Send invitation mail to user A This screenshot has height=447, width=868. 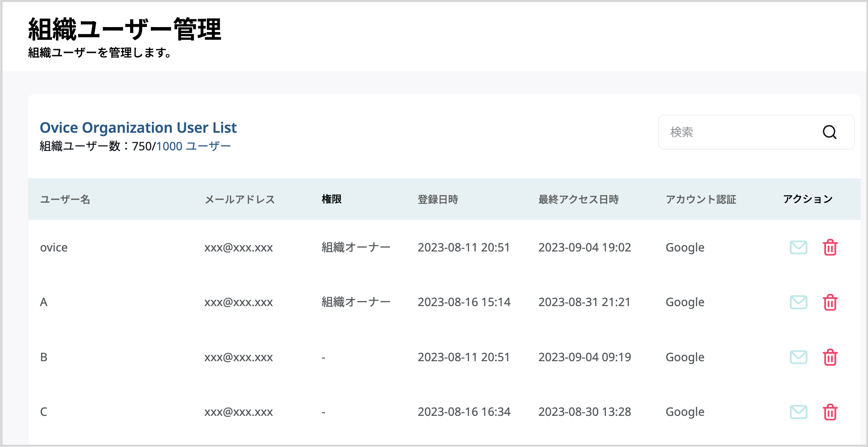coord(798,303)
